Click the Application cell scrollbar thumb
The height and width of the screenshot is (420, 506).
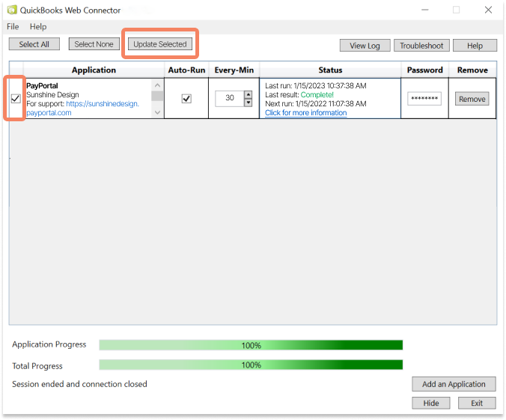(157, 96)
